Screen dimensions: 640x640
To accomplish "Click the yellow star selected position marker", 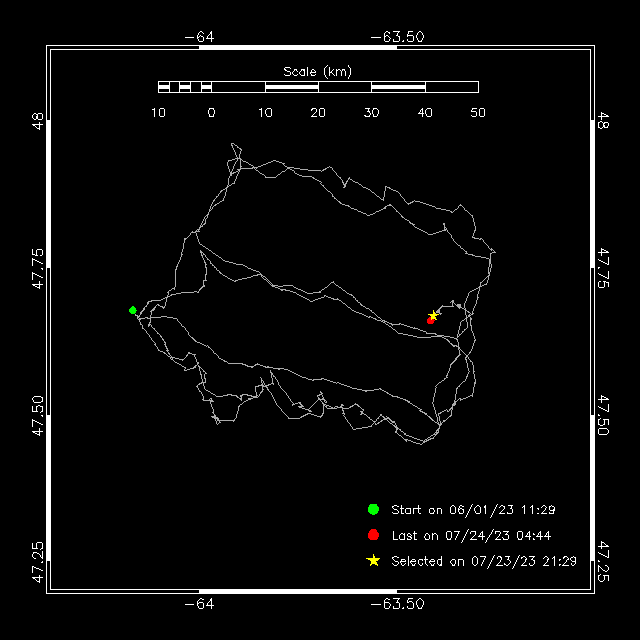I will [433, 316].
